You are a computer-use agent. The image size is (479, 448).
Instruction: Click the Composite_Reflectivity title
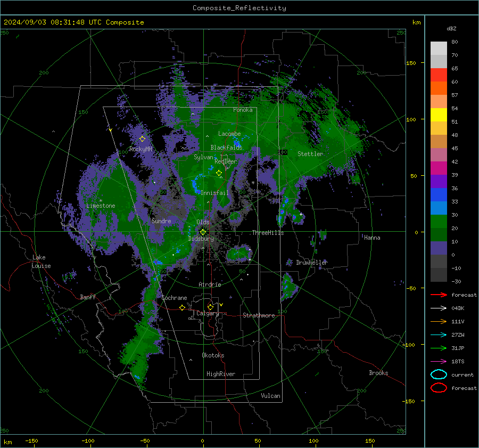[240, 8]
